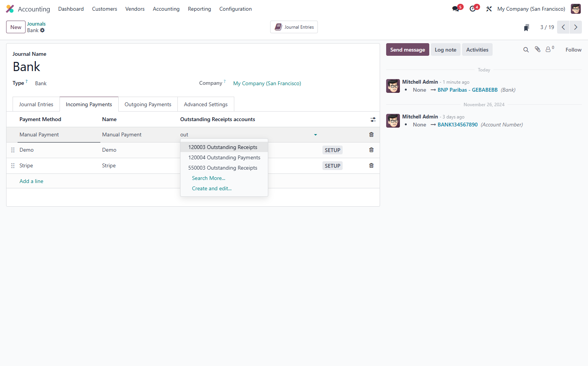Click the Journal Name field Bank
This screenshot has height=366, width=588.
pos(193,67)
